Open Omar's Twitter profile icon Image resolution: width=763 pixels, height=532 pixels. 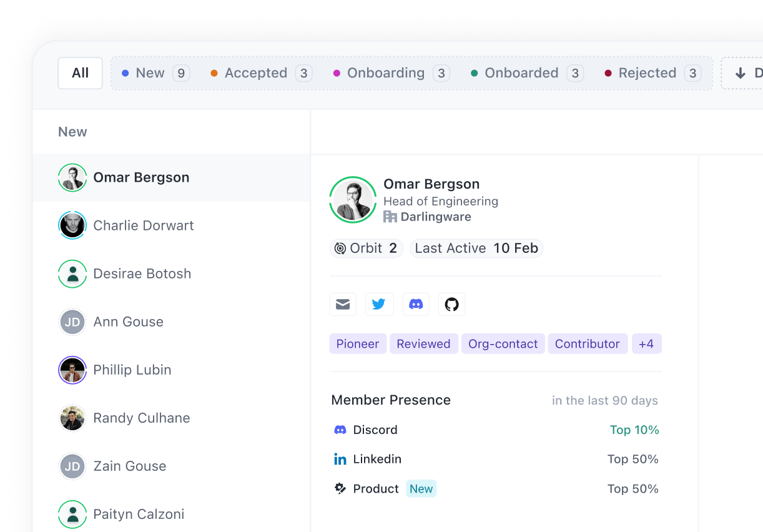[x=379, y=304]
